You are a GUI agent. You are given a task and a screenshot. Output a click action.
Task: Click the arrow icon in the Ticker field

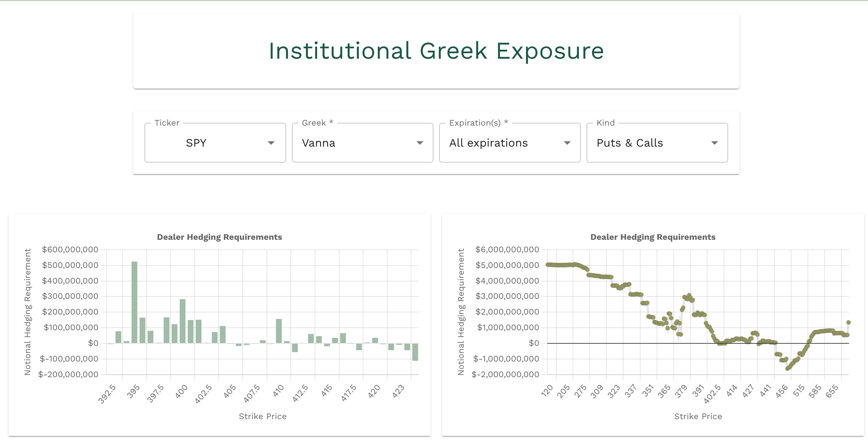271,143
